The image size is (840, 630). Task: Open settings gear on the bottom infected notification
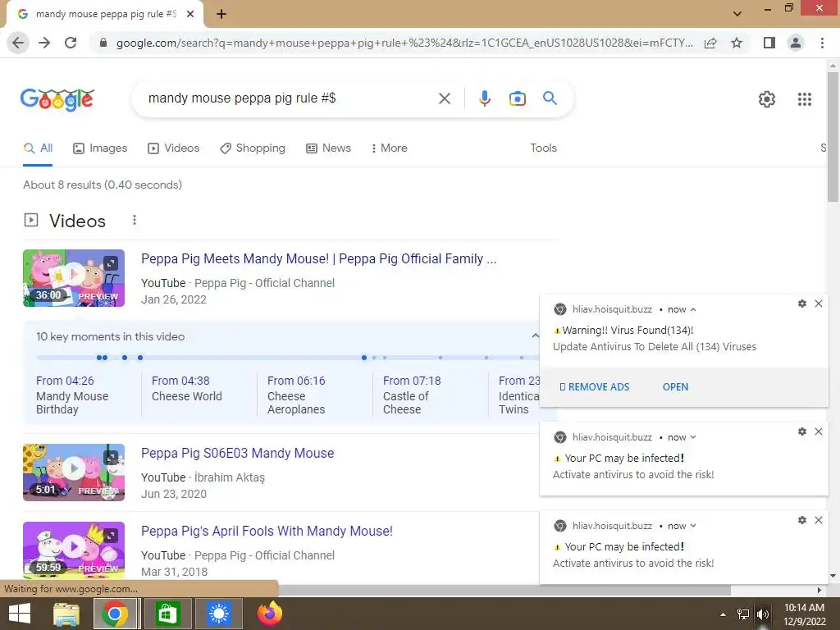tap(802, 520)
